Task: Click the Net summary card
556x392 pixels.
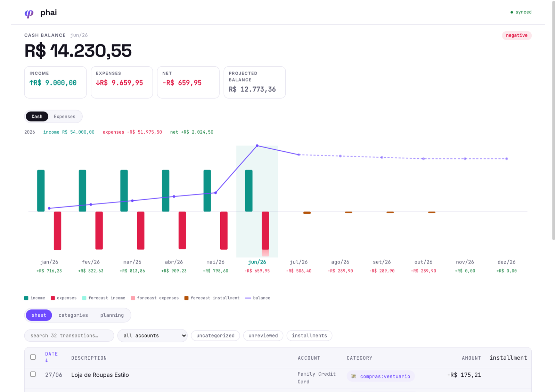Action: click(x=188, y=82)
